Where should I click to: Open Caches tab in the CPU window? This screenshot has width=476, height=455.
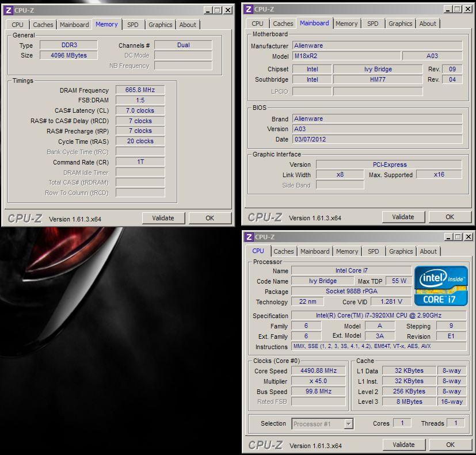(284, 251)
